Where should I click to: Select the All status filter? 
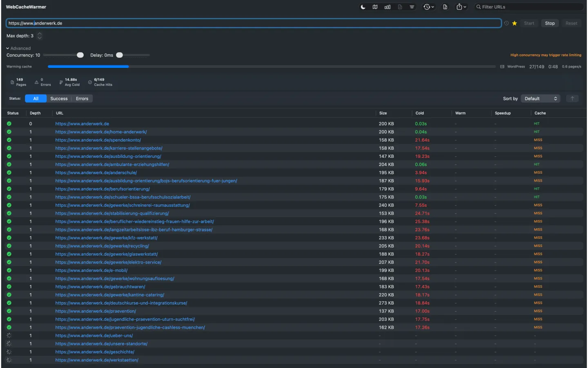(x=36, y=99)
